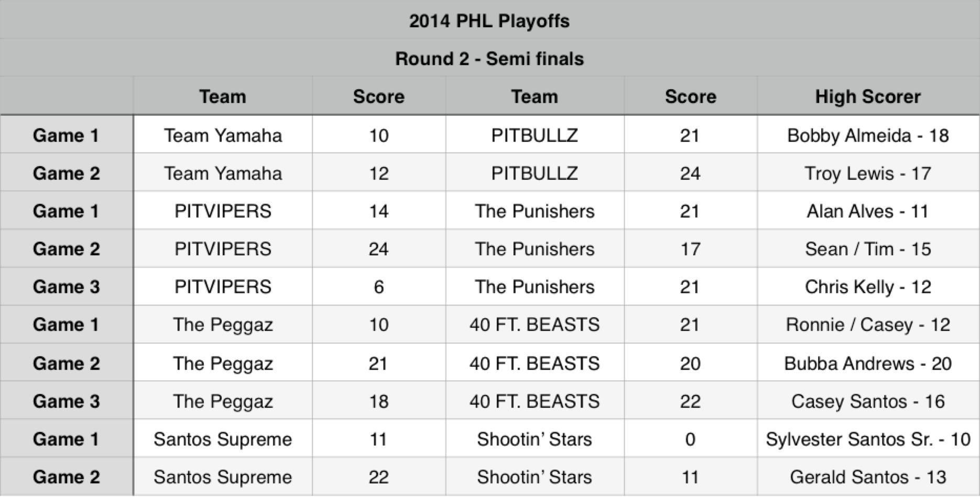Select the "Alan Alves - 11" cell
The image size is (980, 497).
tap(868, 211)
